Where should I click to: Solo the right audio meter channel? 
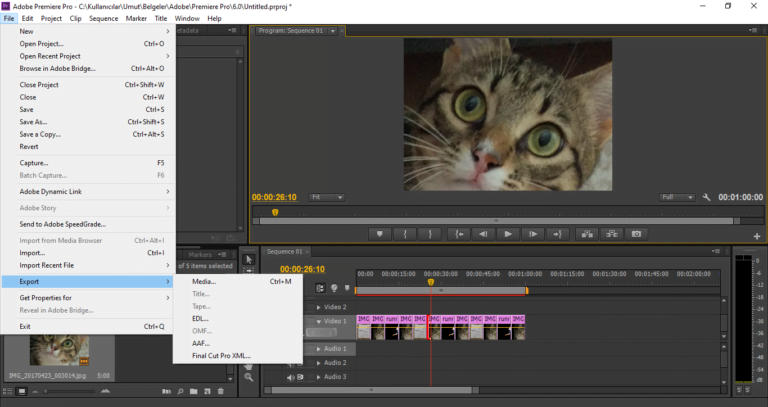[x=748, y=390]
